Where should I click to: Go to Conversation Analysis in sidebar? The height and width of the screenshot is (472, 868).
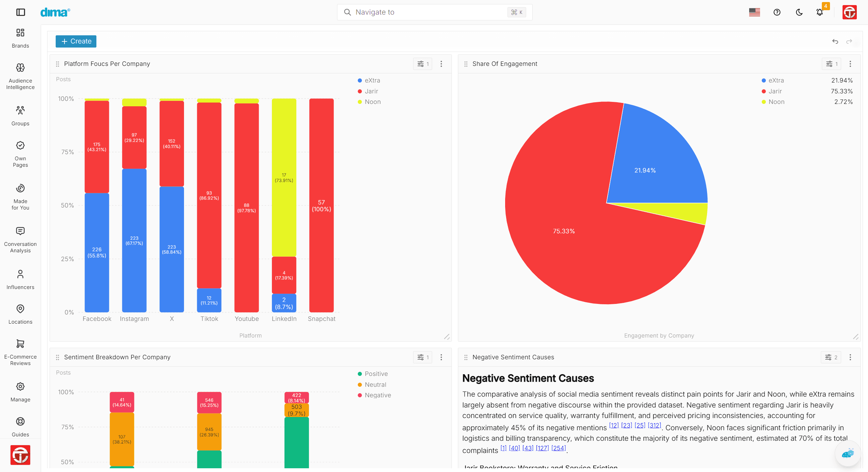[20, 240]
